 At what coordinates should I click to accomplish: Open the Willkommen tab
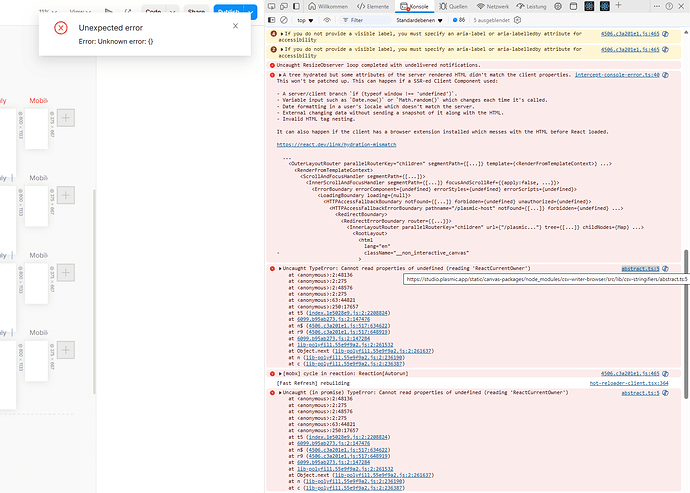[328, 6]
